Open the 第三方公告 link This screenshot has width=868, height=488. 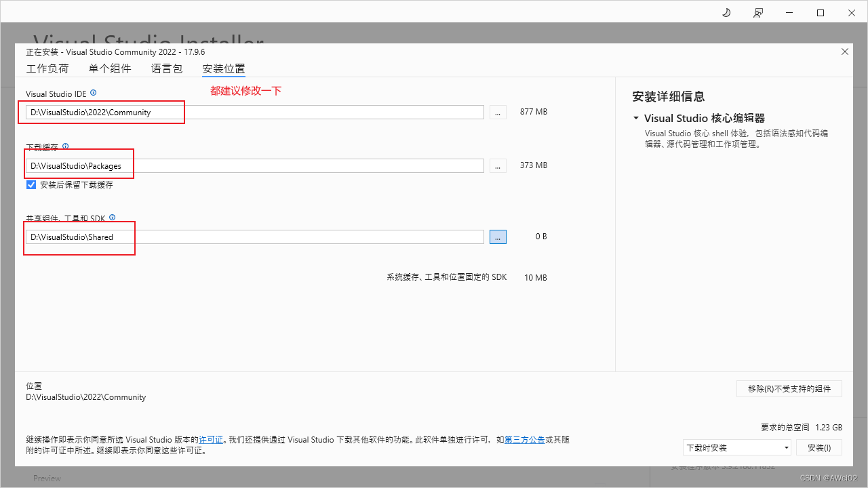524,440
